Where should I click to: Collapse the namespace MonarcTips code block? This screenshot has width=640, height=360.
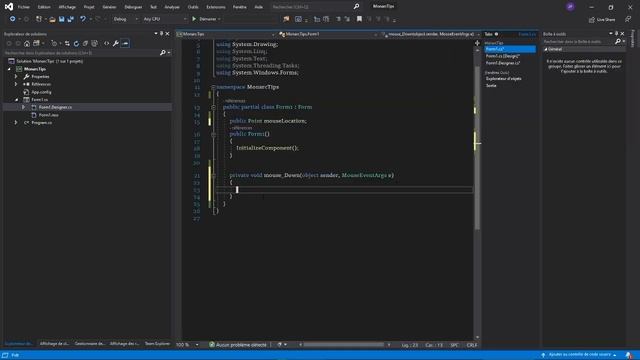[213, 87]
